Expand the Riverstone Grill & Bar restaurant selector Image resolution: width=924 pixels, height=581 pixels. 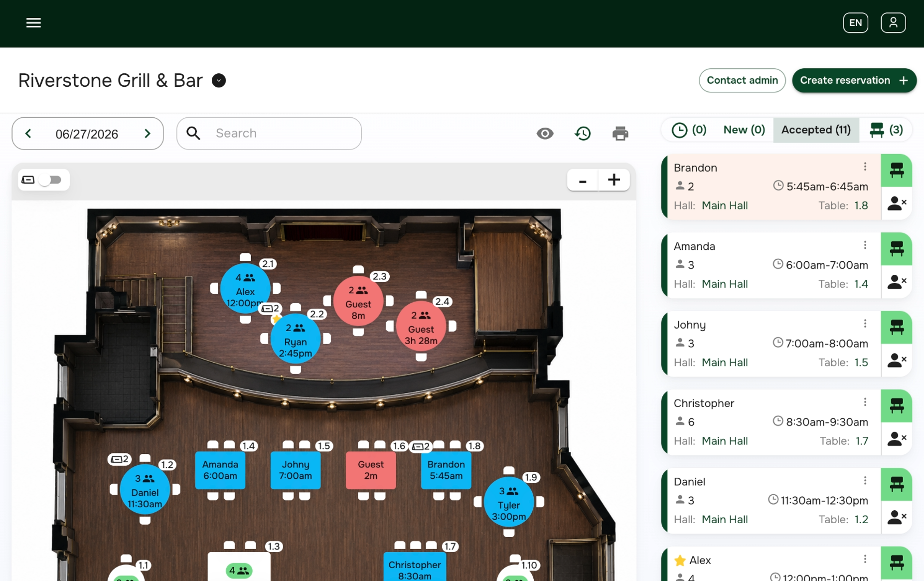click(x=219, y=80)
